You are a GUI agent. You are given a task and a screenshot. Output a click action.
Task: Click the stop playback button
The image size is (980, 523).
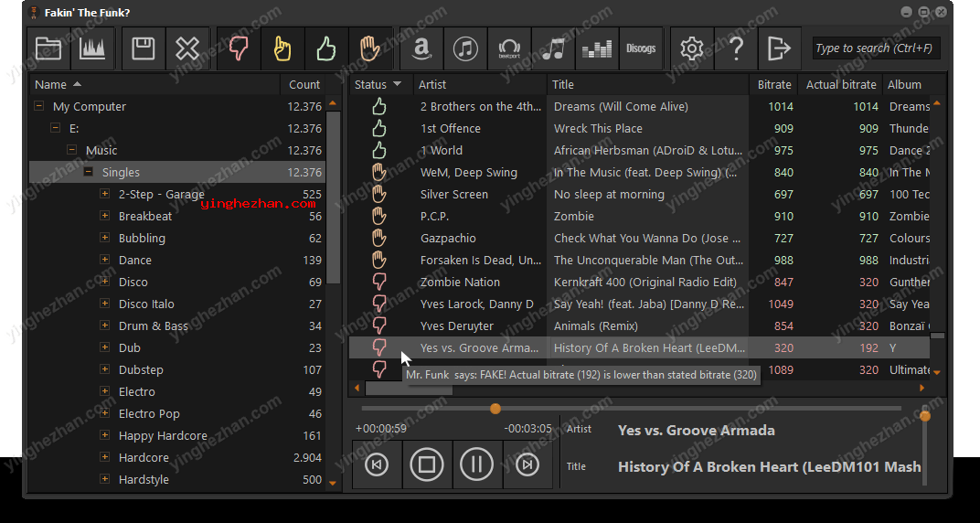(x=427, y=464)
